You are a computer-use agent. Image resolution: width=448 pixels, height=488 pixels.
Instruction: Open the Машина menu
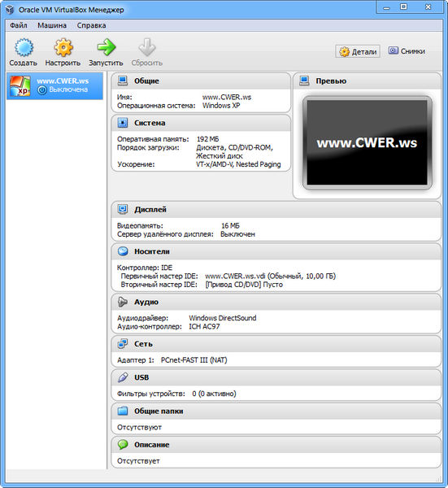pos(52,25)
